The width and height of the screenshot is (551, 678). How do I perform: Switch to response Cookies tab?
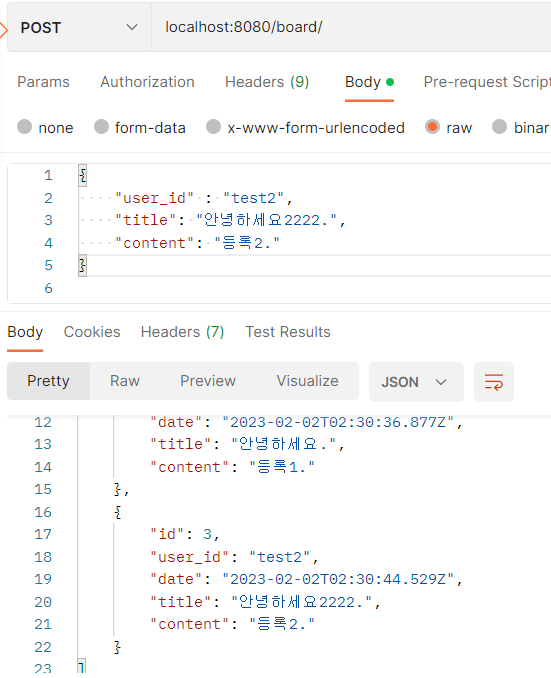point(92,332)
